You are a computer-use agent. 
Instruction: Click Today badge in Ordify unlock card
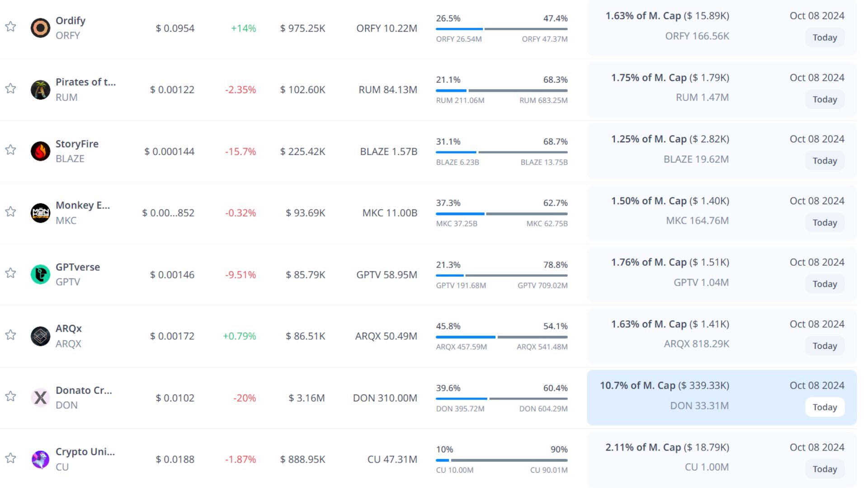(x=825, y=38)
